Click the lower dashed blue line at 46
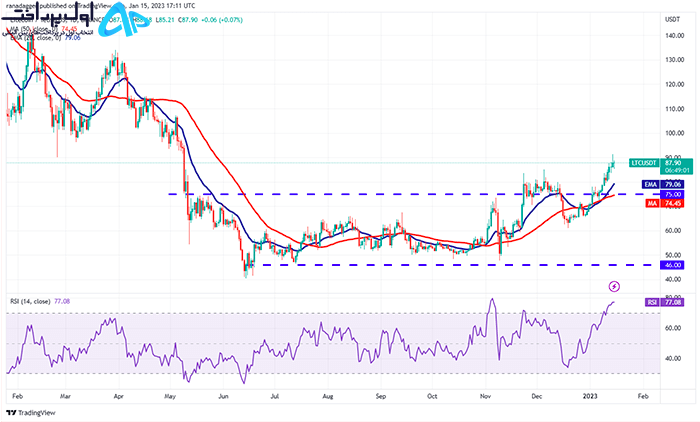 [460, 265]
